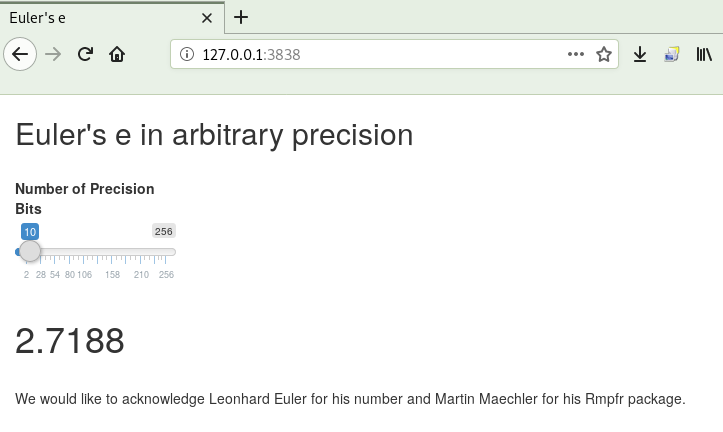Click the 2.7188 result text
This screenshot has width=723, height=432.
70,341
